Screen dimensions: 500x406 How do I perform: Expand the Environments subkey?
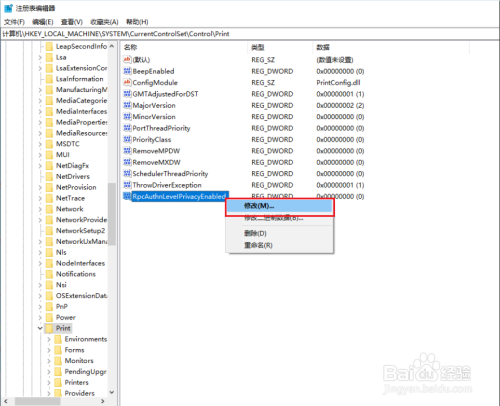(49, 339)
